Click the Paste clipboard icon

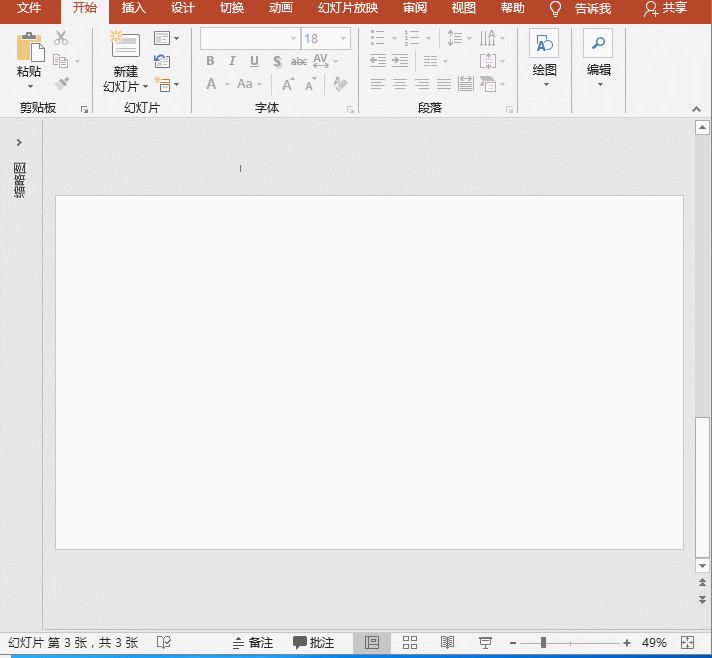click(x=30, y=46)
